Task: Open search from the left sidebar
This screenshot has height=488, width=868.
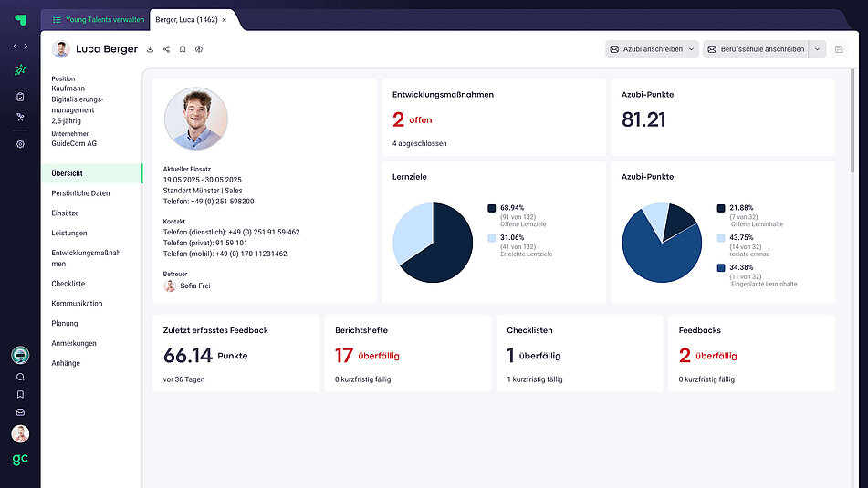Action: (20, 377)
